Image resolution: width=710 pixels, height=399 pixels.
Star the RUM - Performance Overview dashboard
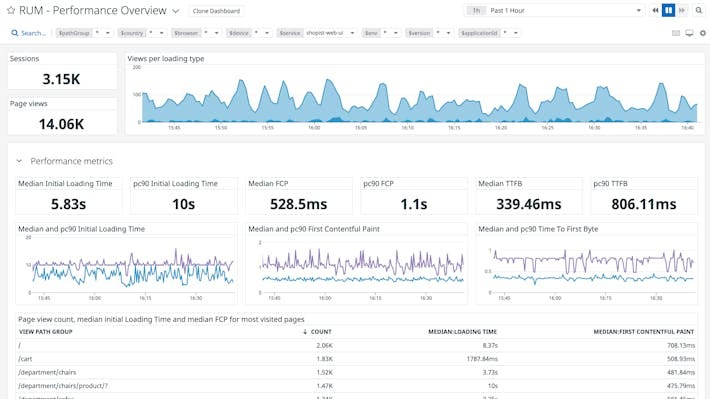click(11, 10)
